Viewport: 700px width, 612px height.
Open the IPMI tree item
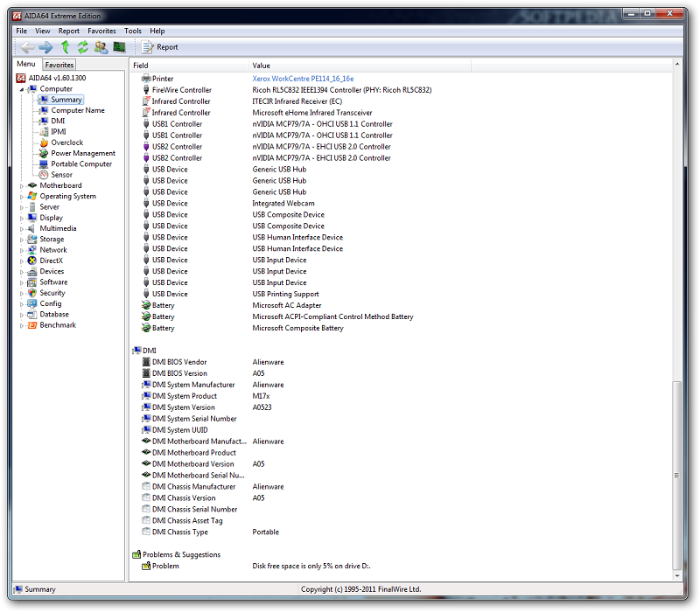58,132
